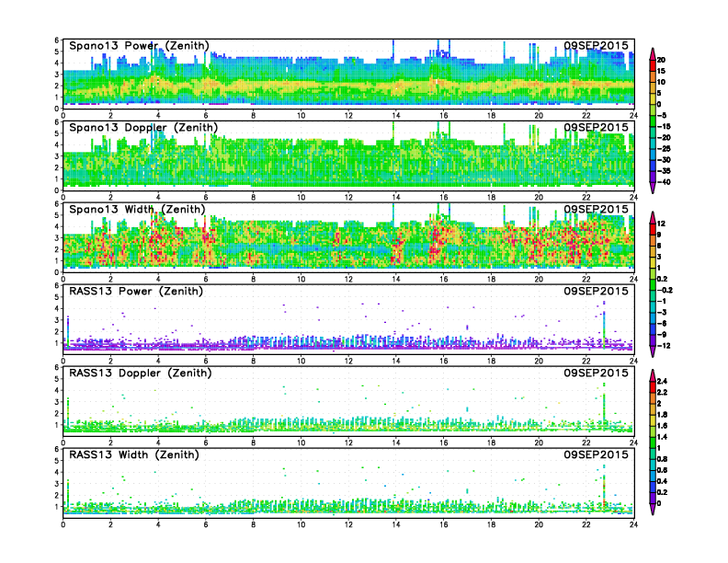This screenshot has height=563, width=728.
Task: Click hour 18 tick under the Spano13 Width panel
Action: click(491, 279)
